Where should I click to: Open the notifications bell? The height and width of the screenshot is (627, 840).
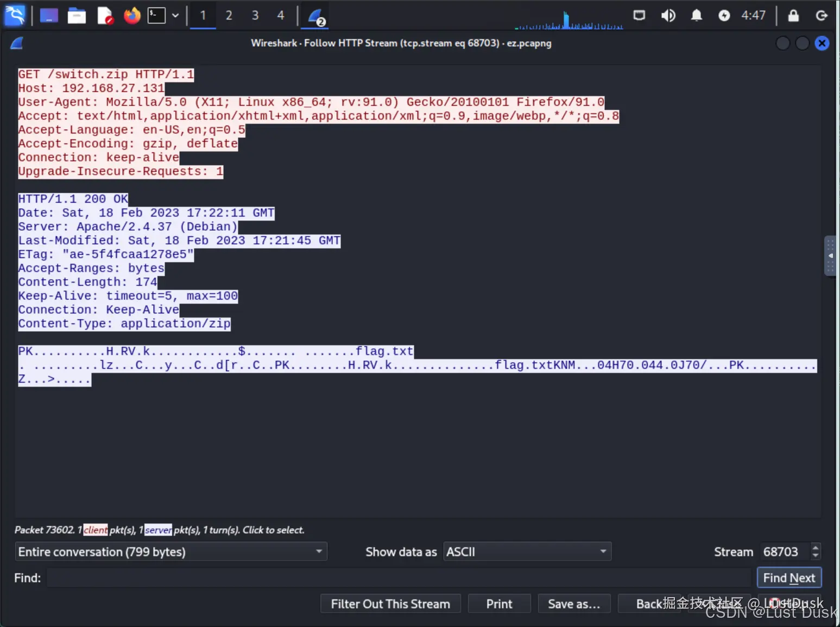696,15
